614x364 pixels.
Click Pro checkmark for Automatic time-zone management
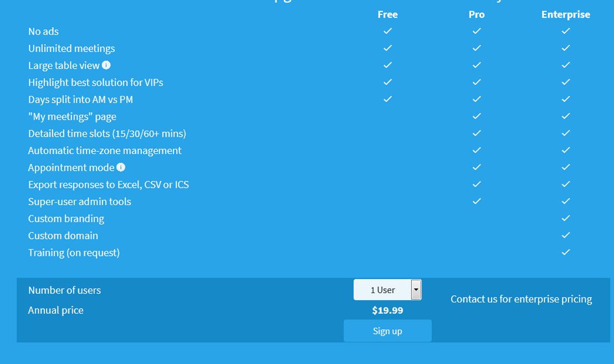(x=477, y=150)
